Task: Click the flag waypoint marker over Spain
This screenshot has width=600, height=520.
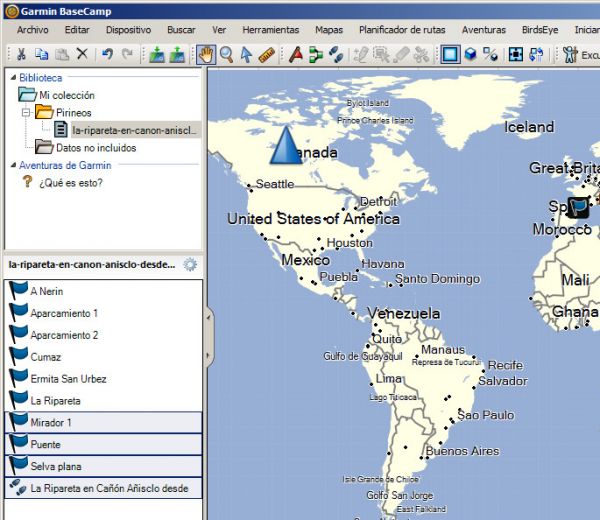Action: (577, 208)
